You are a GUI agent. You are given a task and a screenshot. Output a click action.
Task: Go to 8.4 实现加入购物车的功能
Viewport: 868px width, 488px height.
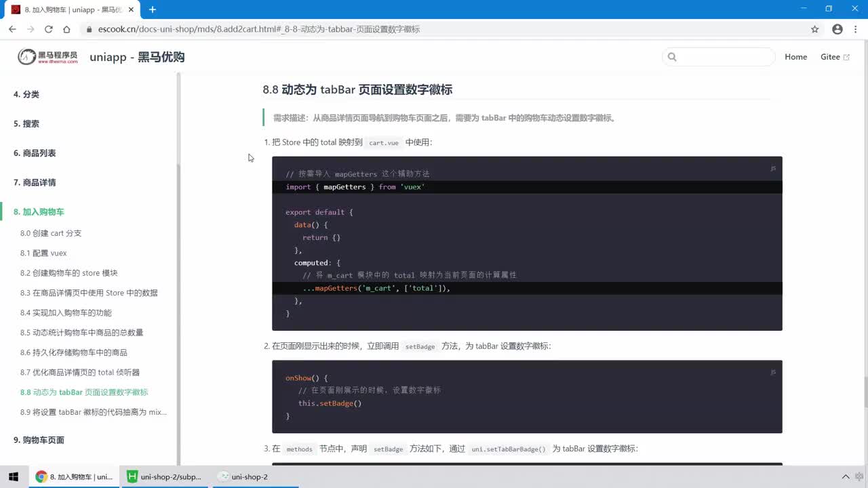tap(66, 312)
